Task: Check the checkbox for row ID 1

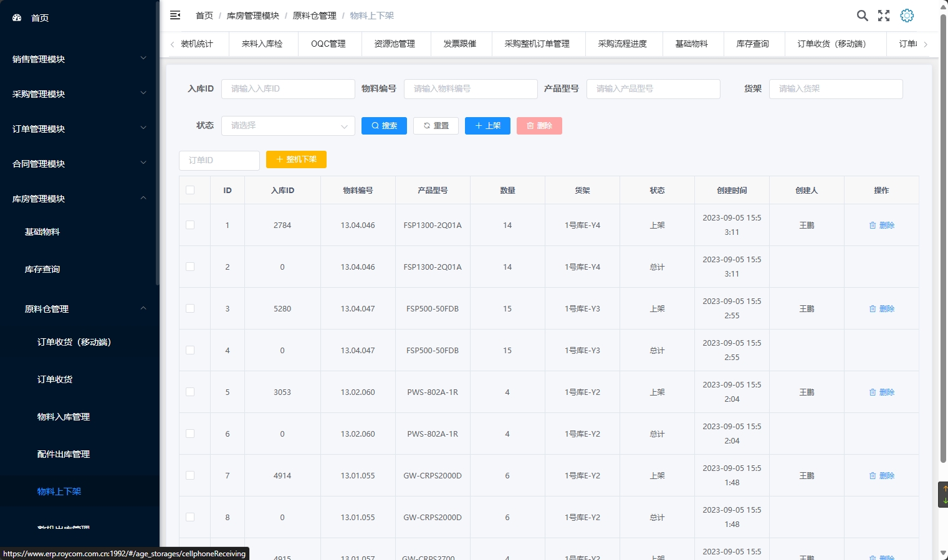Action: 190,225
